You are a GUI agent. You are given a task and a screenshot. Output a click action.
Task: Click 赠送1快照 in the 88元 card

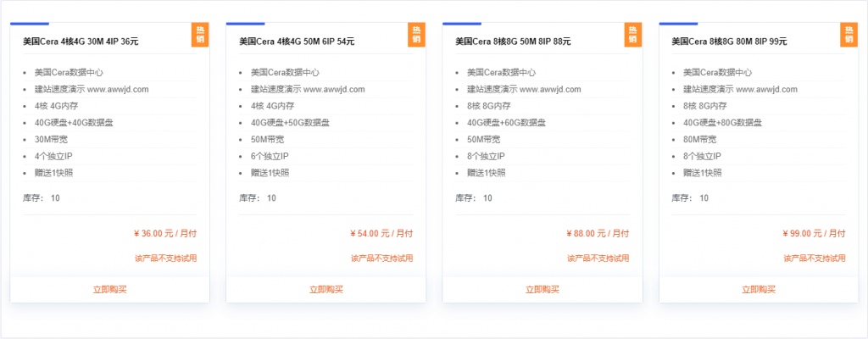click(x=487, y=173)
